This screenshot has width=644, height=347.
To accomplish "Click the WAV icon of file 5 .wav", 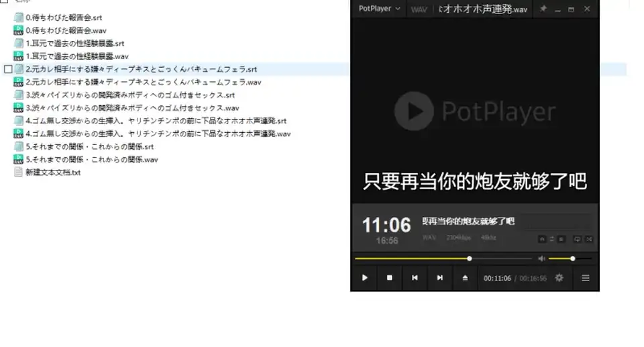I will click(x=19, y=160).
